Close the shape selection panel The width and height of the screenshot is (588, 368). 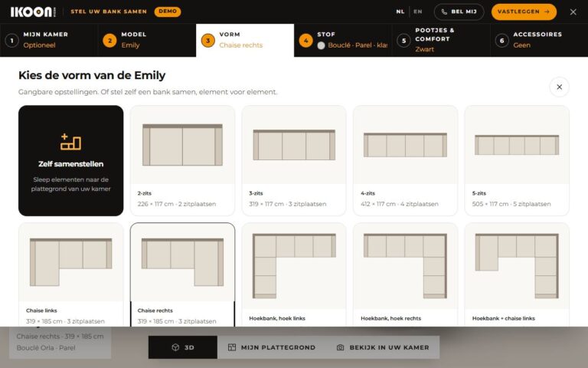coord(559,87)
